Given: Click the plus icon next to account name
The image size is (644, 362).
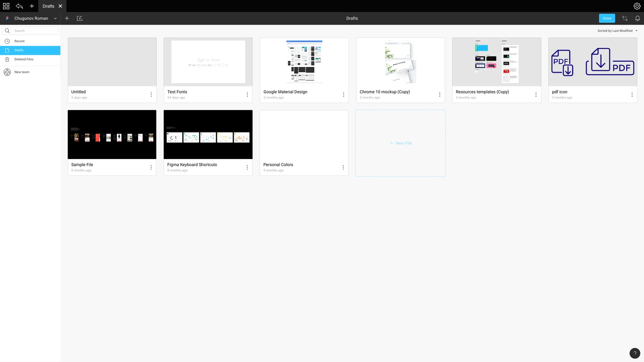Looking at the screenshot, I should [x=67, y=19].
